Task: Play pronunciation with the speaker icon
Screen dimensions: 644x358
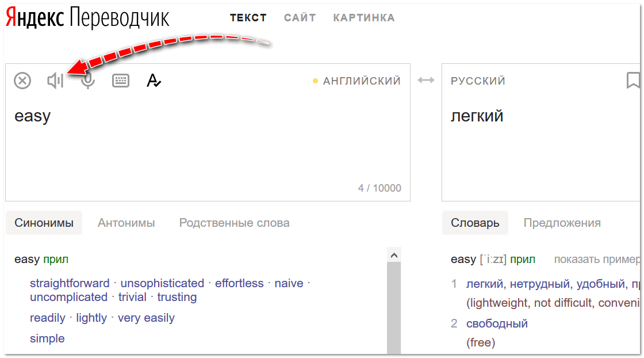Action: [55, 81]
